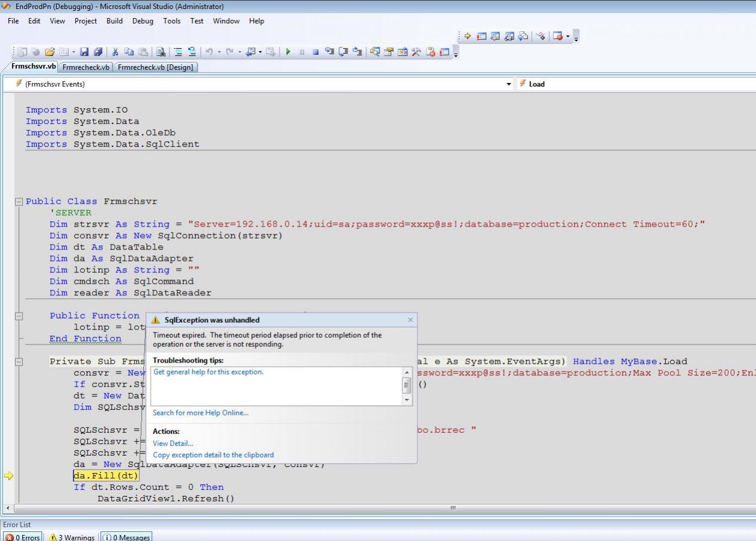
Task: Click the New Project toolbar icon
Action: pyautogui.click(x=22, y=52)
